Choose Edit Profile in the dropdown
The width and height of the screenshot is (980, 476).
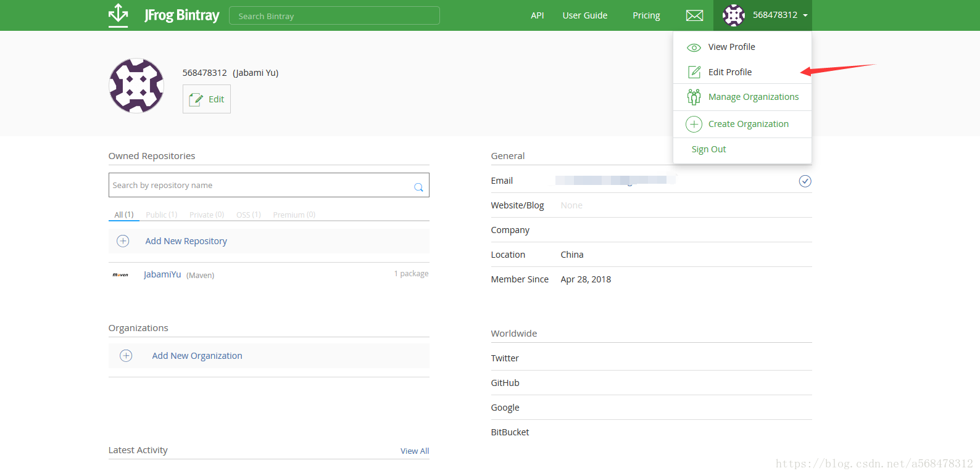pos(729,72)
